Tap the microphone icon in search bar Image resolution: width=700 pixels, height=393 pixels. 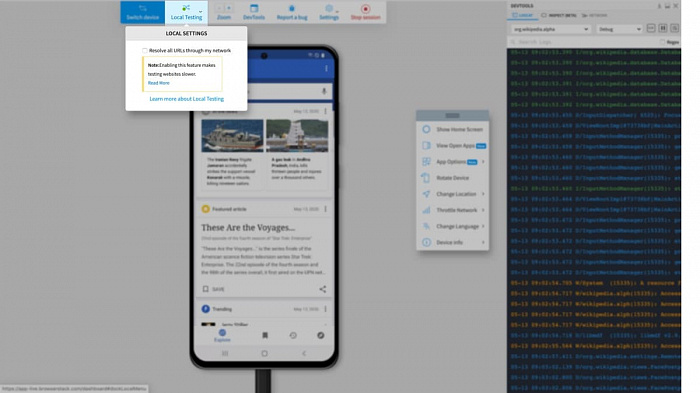pos(324,91)
